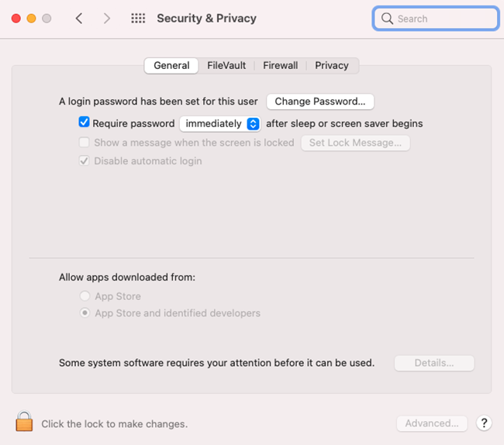The height and width of the screenshot is (445, 504).
Task: Switch to the Privacy tab
Action: [x=332, y=66]
